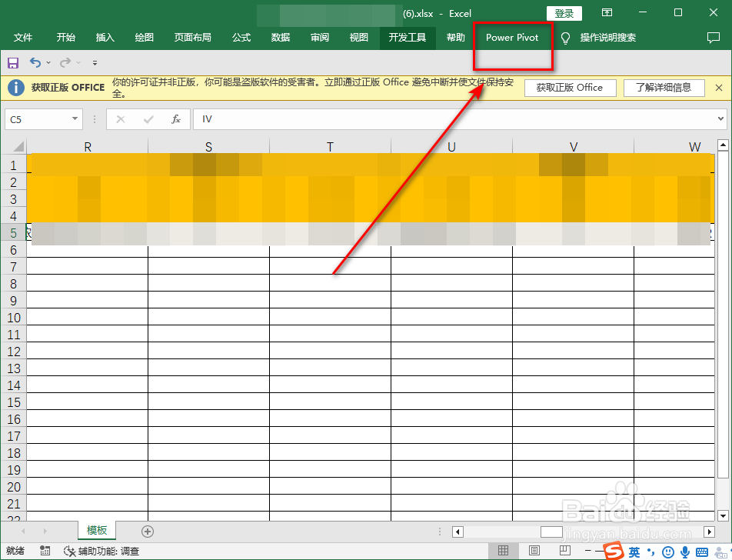Select row 15 header
Image resolution: width=732 pixels, height=560 pixels.
click(x=14, y=402)
